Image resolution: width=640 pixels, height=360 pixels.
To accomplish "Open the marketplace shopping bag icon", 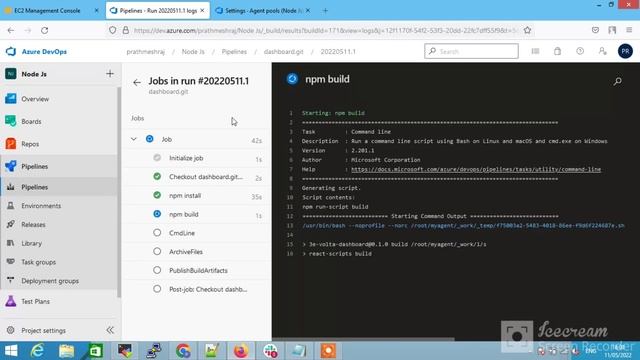I will click(558, 51).
